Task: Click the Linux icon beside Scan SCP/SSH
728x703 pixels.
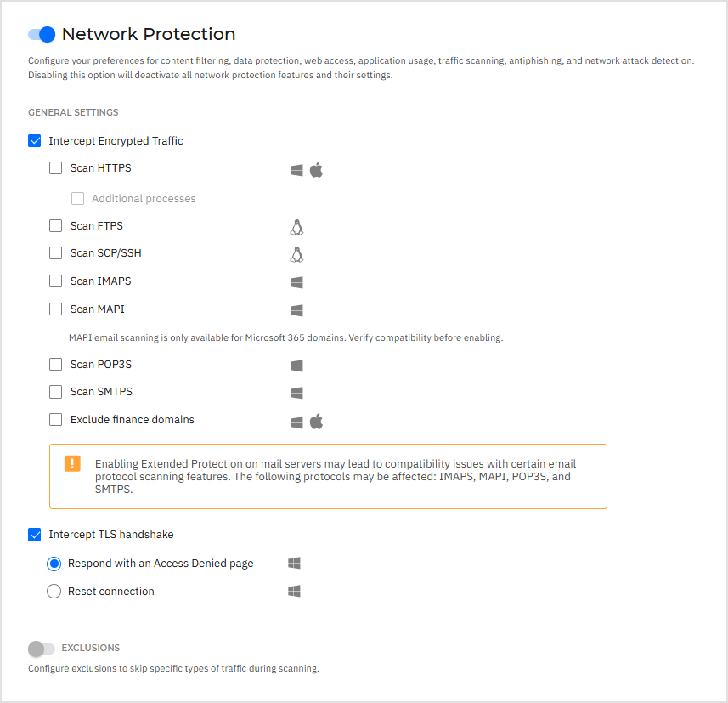Action: [296, 253]
